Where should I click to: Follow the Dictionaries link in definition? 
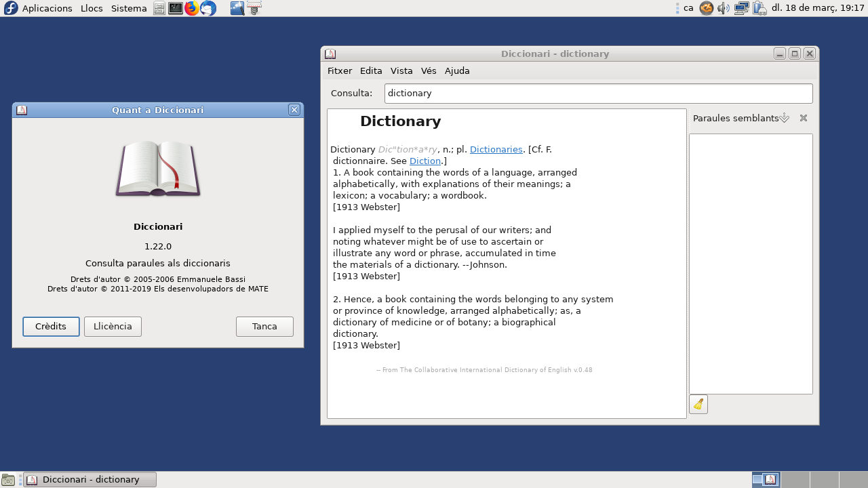pos(496,149)
